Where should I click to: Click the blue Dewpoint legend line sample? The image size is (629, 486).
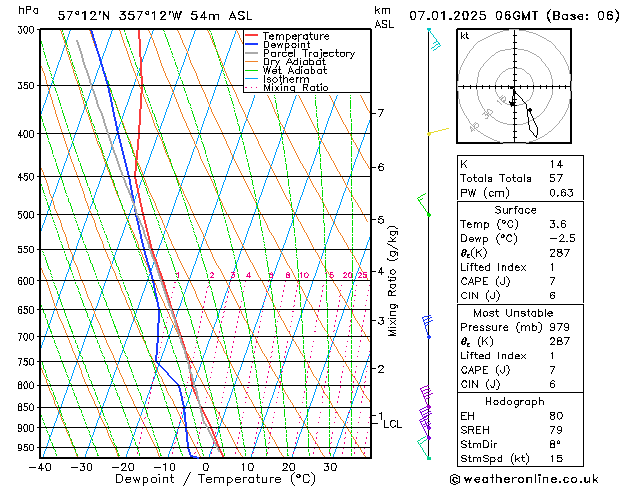click(x=252, y=44)
